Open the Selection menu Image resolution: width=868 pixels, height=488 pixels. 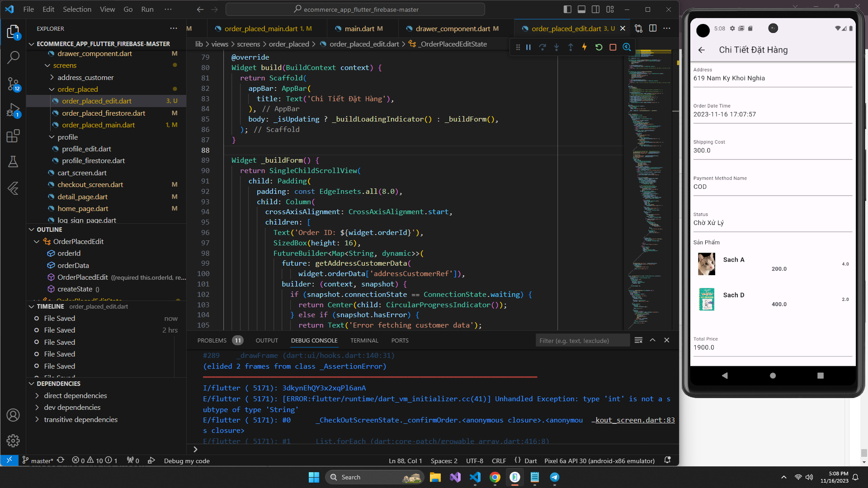[x=77, y=9]
